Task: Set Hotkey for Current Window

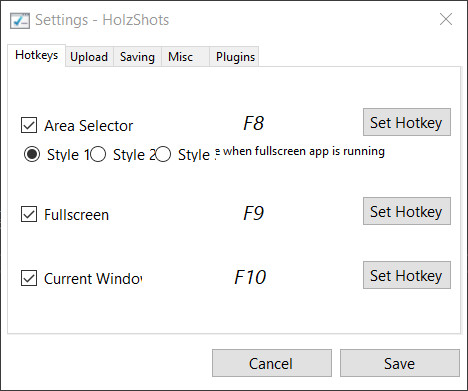Action: click(407, 275)
